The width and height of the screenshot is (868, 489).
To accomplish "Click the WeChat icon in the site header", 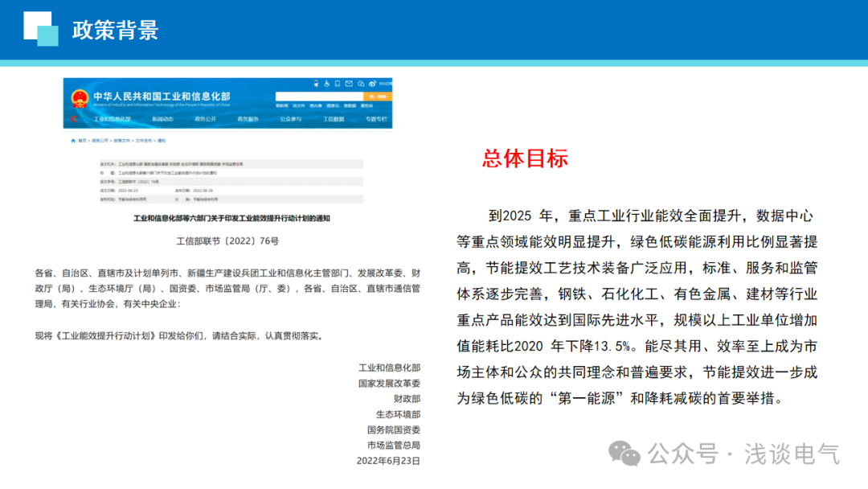I will [361, 84].
